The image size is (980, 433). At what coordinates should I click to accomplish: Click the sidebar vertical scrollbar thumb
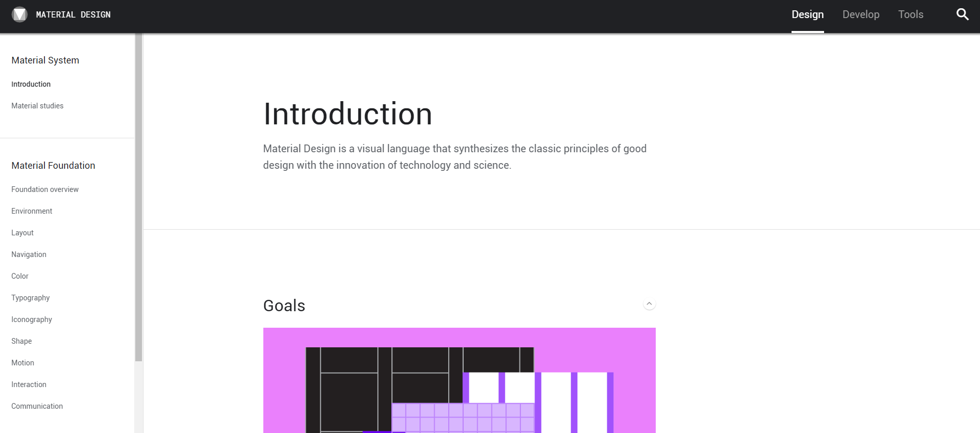click(138, 197)
